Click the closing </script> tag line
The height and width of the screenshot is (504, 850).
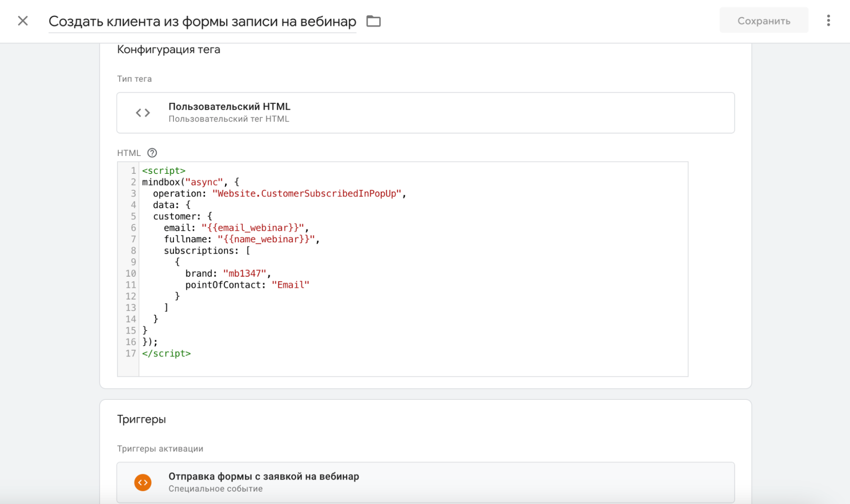(166, 354)
